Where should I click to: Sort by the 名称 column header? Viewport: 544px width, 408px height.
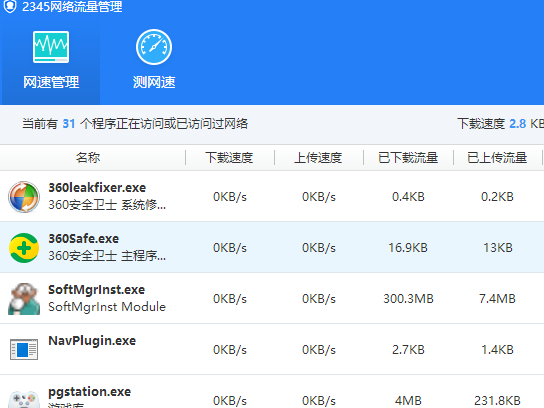pyautogui.click(x=88, y=158)
